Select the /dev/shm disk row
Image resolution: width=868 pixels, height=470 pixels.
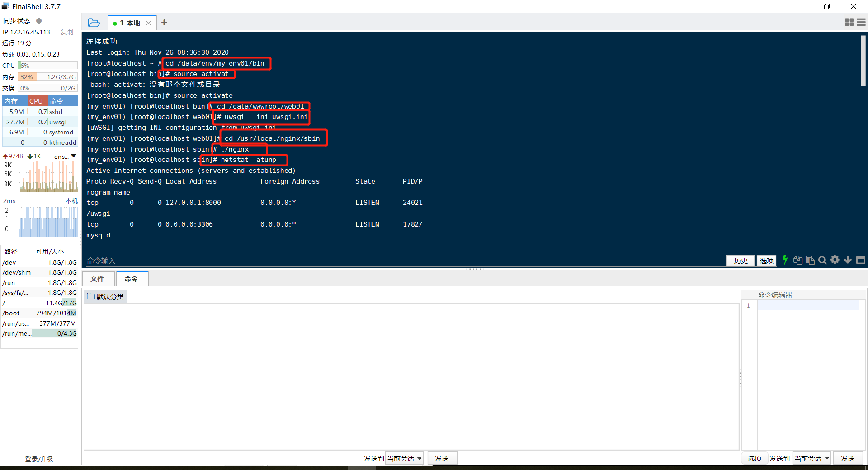(x=40, y=272)
